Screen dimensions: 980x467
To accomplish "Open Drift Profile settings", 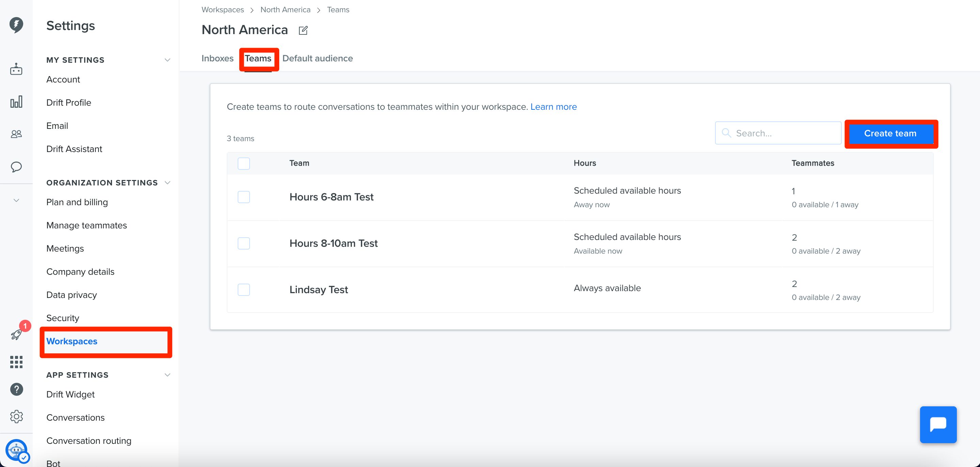I will coord(68,103).
